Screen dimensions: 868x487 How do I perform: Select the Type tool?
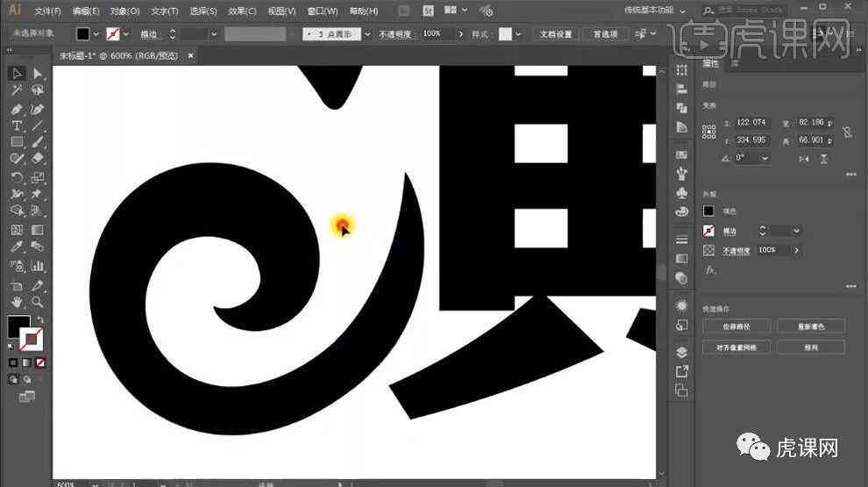(17, 125)
